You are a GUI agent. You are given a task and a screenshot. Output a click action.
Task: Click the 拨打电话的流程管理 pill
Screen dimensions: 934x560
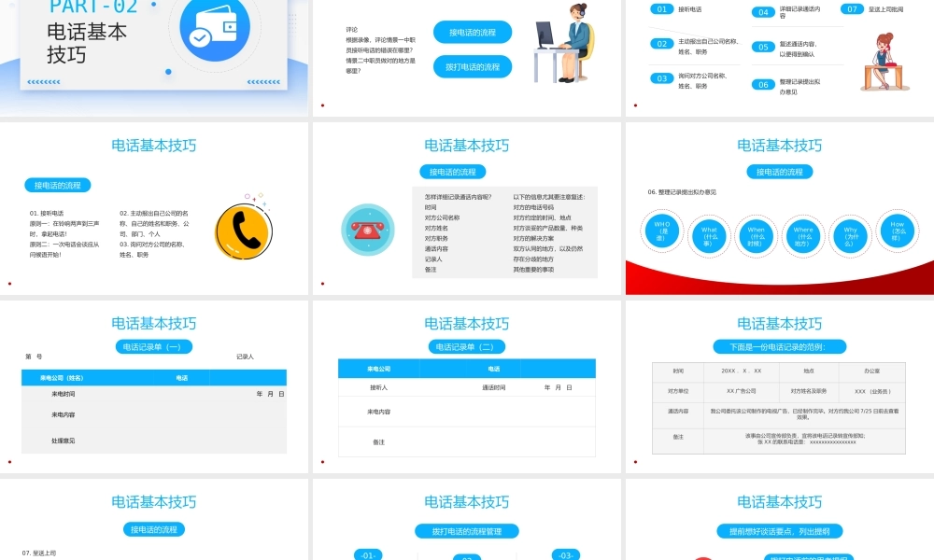coord(466,531)
